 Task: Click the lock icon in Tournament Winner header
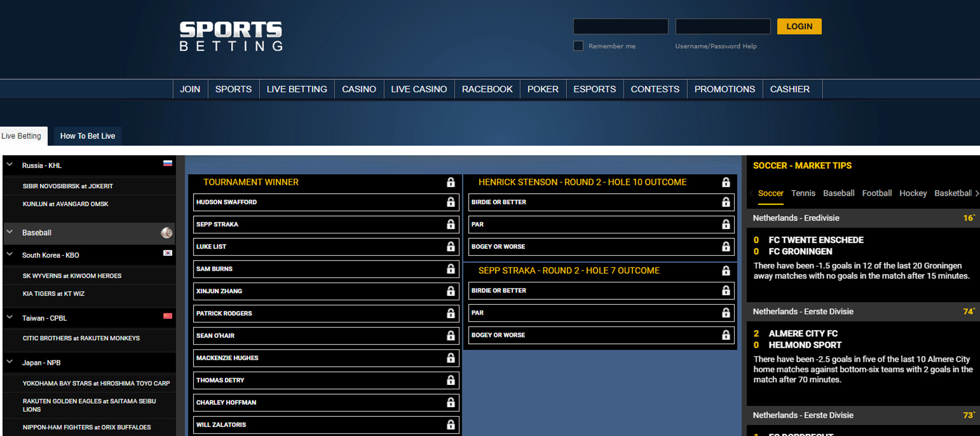click(x=450, y=182)
